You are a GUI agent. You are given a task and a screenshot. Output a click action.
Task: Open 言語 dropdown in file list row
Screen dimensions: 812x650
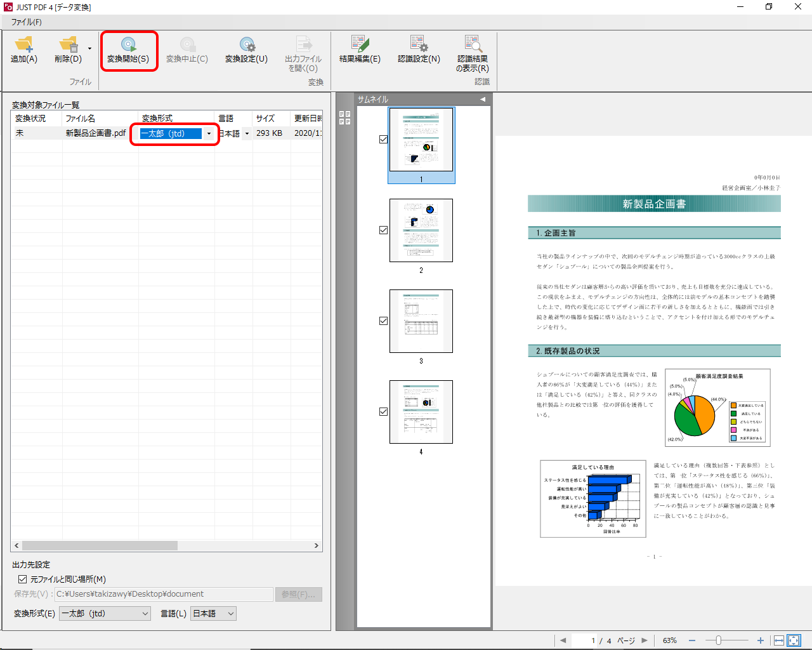coord(247,133)
